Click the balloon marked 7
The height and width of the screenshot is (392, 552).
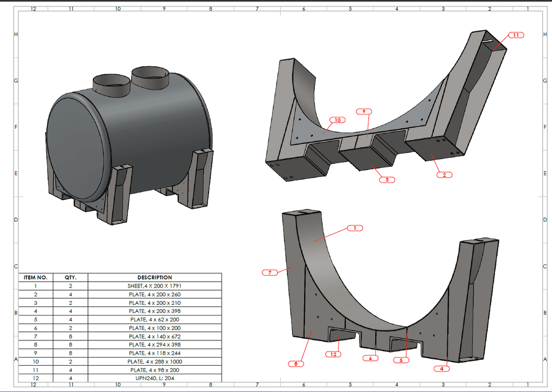(270, 272)
